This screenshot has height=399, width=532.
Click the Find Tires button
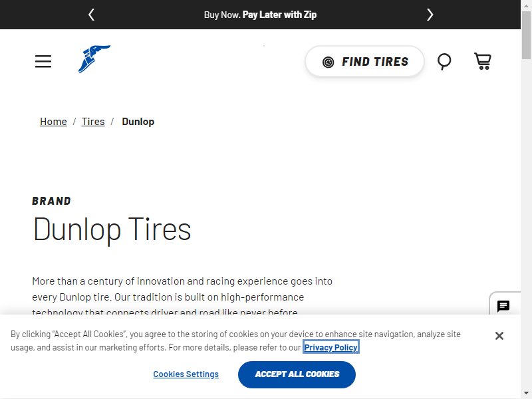click(x=364, y=61)
